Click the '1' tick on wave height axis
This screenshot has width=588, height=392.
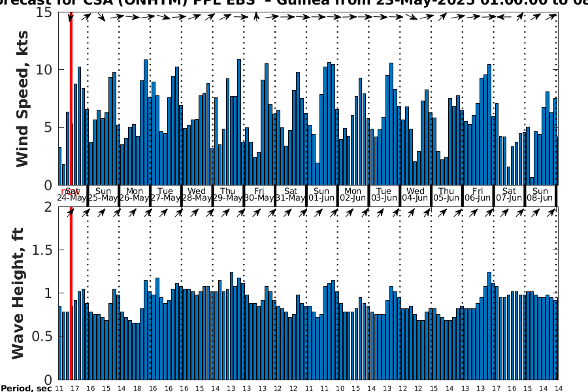pyautogui.click(x=48, y=293)
